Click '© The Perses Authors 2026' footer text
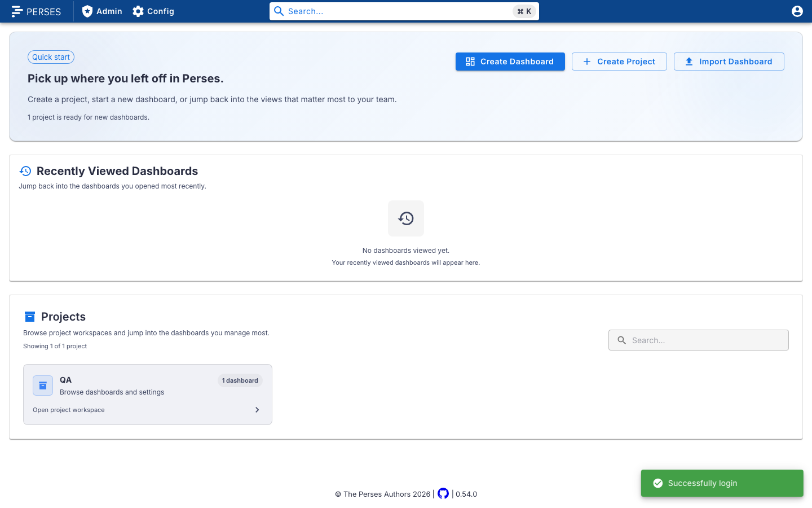The image size is (812, 508). point(383,494)
